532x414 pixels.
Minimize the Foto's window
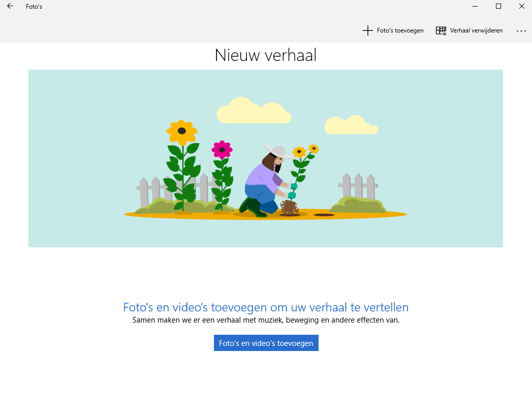(x=475, y=7)
